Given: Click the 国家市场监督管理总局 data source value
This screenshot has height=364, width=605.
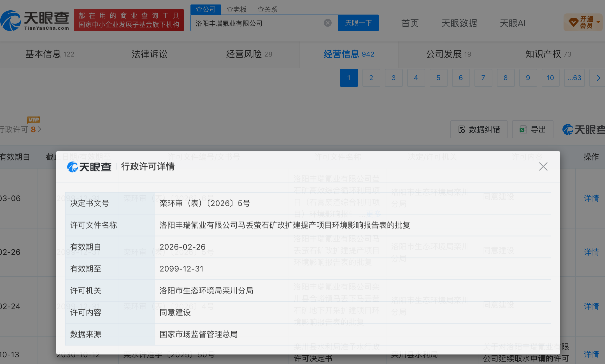Looking at the screenshot, I should (199, 334).
